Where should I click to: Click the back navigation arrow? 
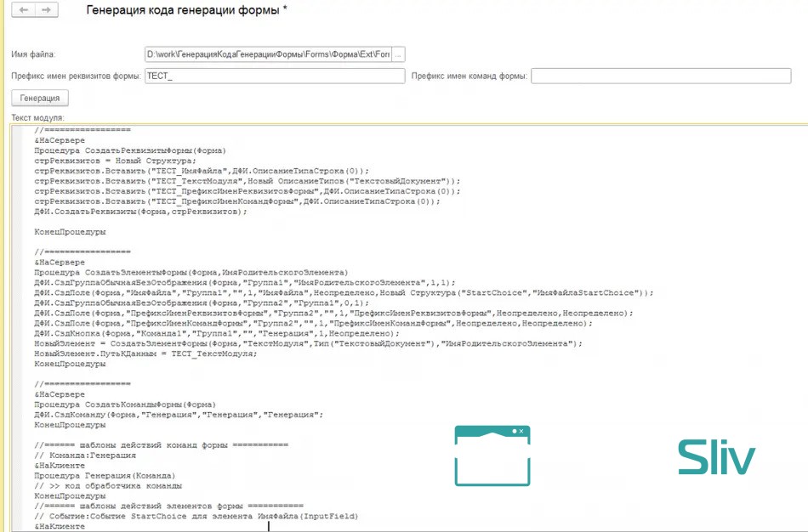click(x=24, y=9)
